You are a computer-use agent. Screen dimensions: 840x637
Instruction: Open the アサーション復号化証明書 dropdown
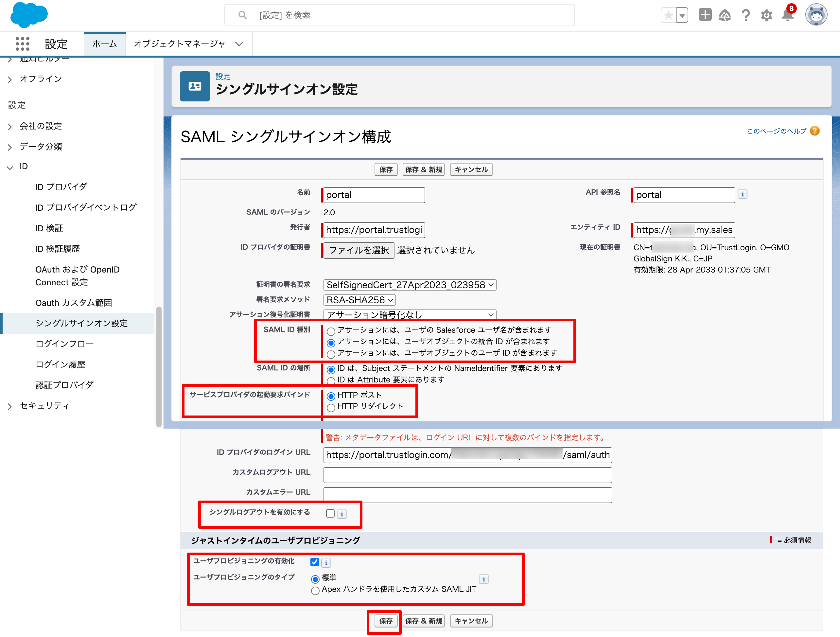(410, 314)
